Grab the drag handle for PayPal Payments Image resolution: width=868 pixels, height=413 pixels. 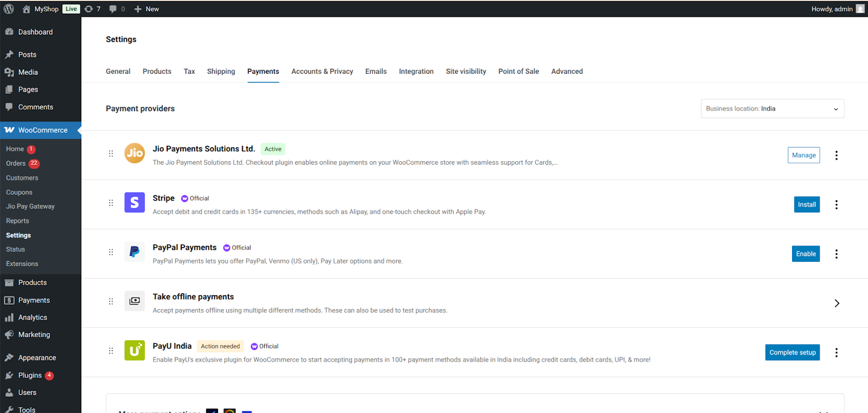click(x=111, y=252)
